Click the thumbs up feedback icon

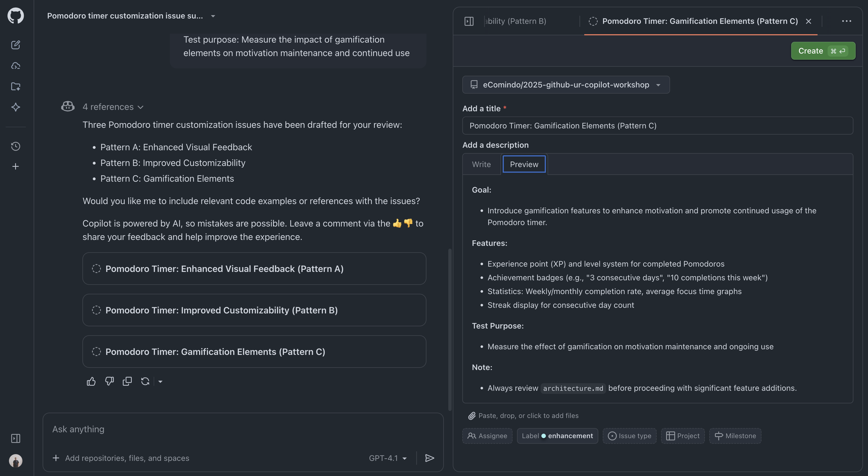[91, 381]
